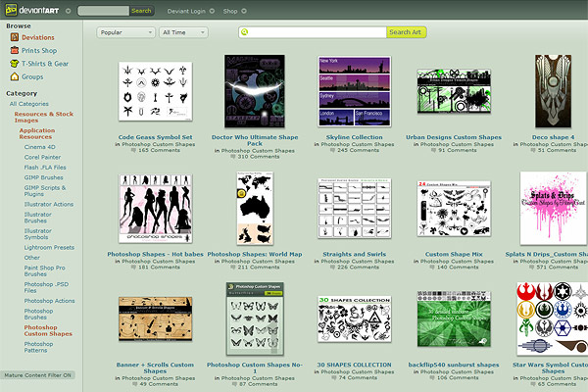Select All Categories in sidebar
The height and width of the screenshot is (392, 588).
point(28,104)
